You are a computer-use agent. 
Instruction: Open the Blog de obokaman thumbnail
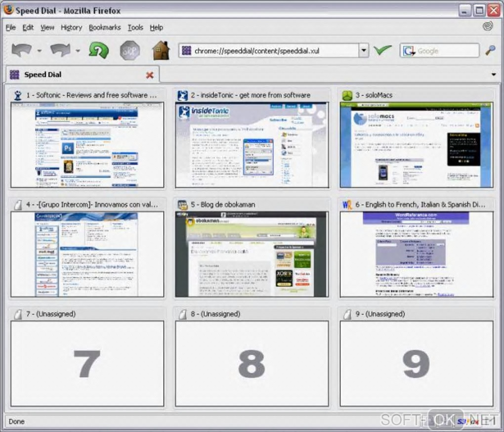pyautogui.click(x=252, y=254)
